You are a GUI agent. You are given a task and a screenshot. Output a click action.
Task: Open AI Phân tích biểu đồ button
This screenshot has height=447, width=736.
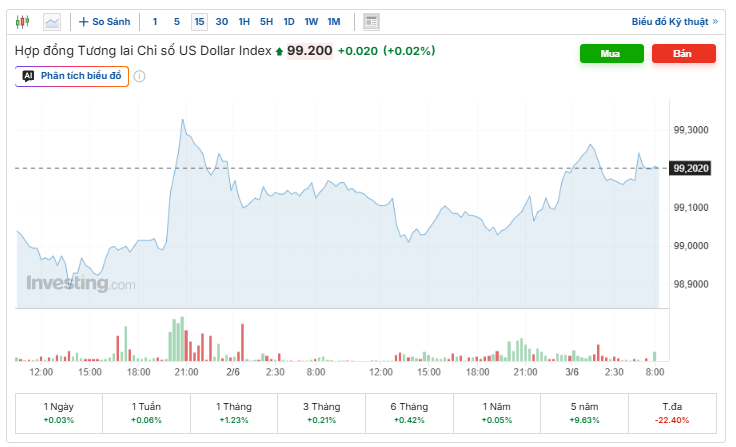(72, 76)
